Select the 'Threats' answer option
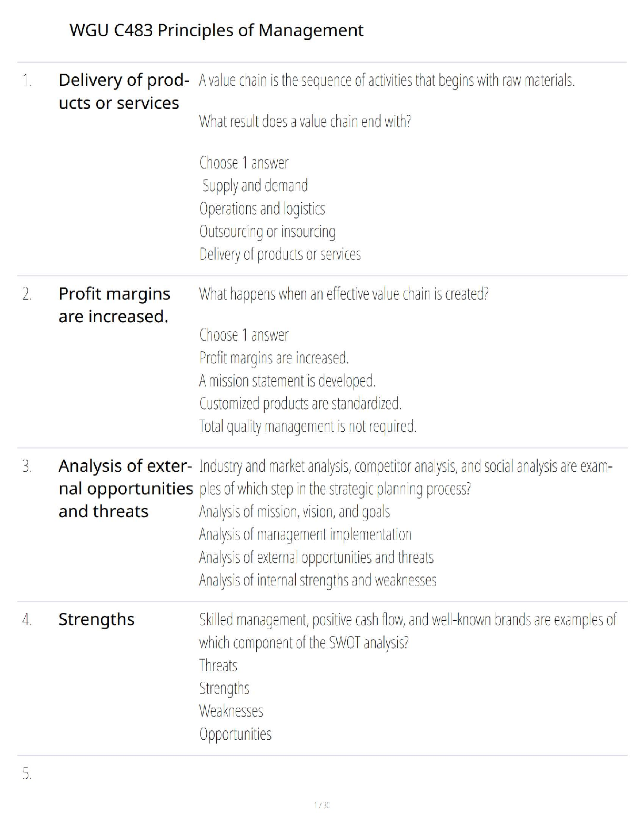 [218, 666]
